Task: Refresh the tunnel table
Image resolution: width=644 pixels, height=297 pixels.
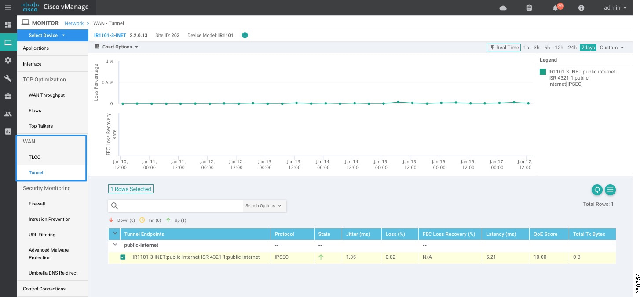Action: click(x=597, y=190)
